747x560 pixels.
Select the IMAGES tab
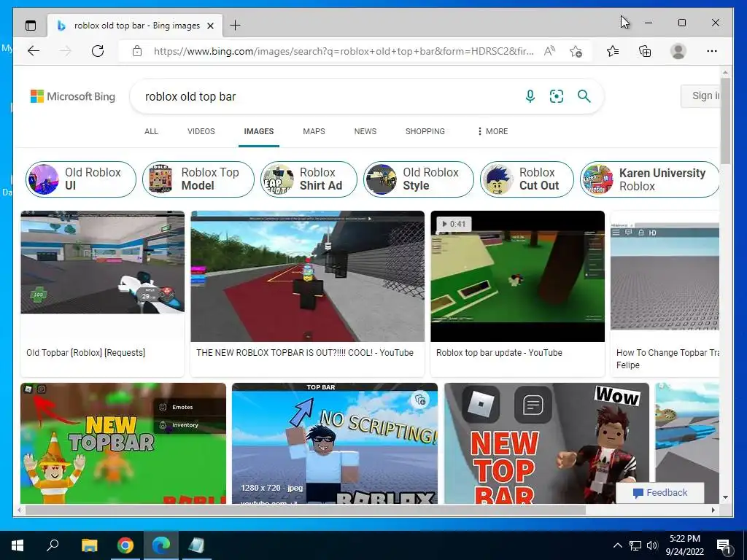tap(259, 131)
